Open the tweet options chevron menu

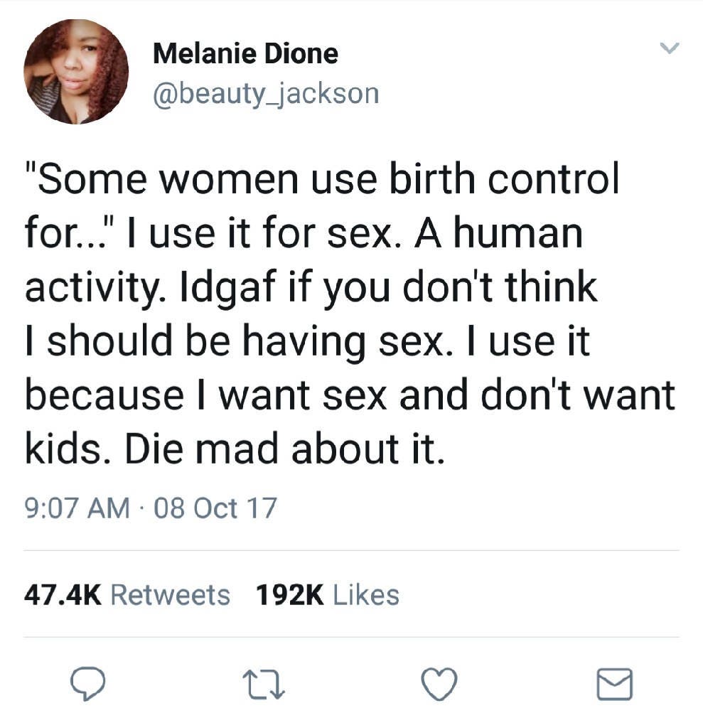click(670, 48)
